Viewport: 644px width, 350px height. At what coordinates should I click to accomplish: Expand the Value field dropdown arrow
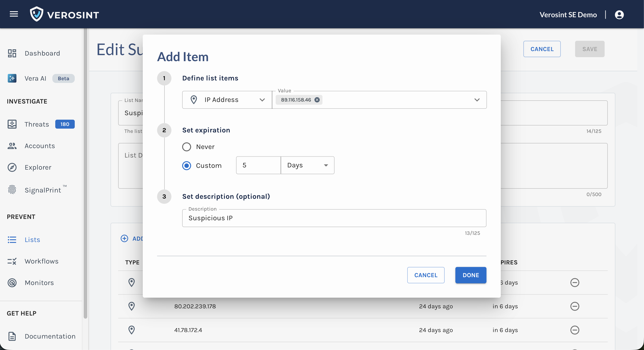click(477, 100)
